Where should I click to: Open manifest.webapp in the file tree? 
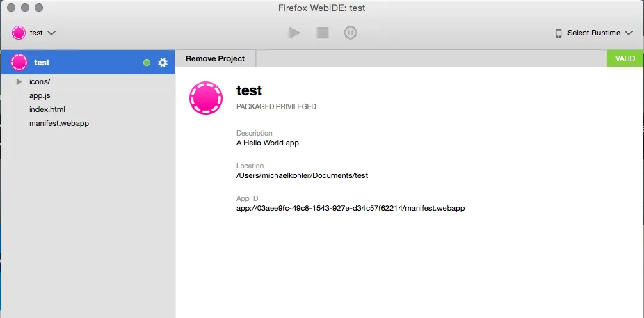59,123
